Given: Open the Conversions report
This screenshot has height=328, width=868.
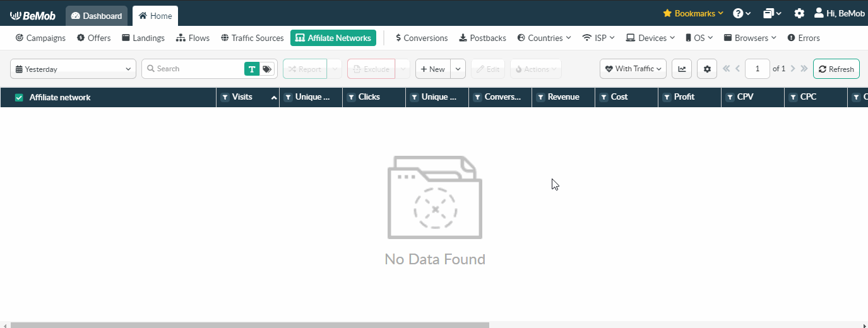Looking at the screenshot, I should 422,38.
